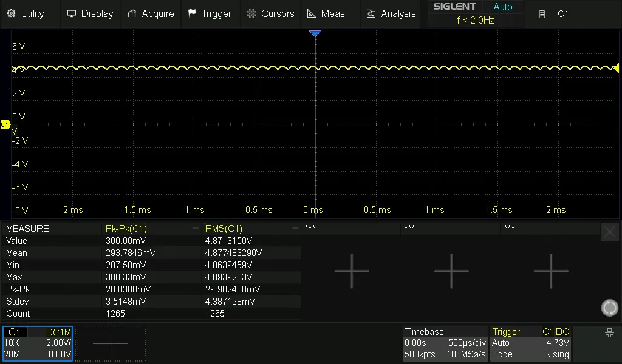Open the Trigger settings box
This screenshot has width=622, height=364.
point(530,343)
